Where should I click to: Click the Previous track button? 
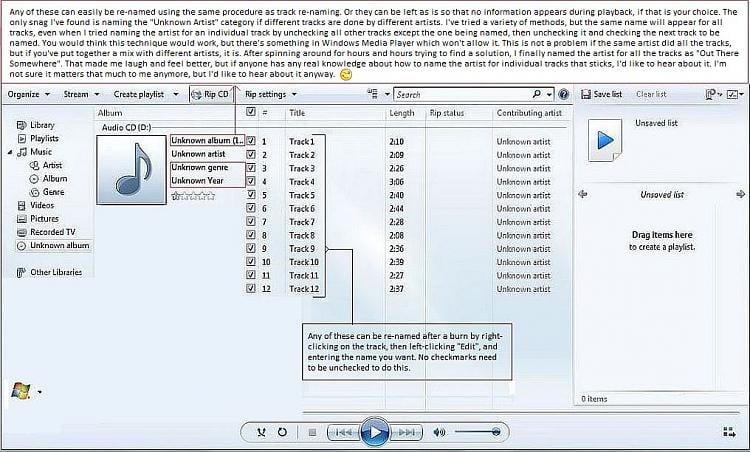pyautogui.click(x=343, y=432)
